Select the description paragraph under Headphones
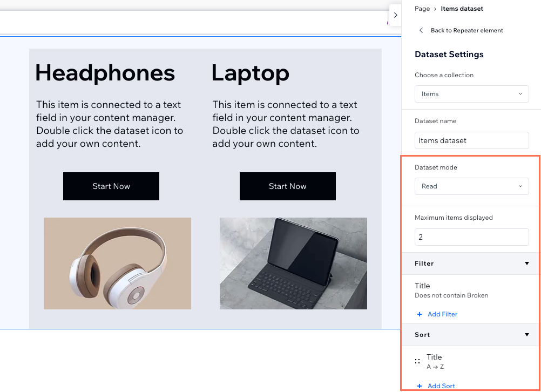Screen dimensions: 541x392 [110, 124]
